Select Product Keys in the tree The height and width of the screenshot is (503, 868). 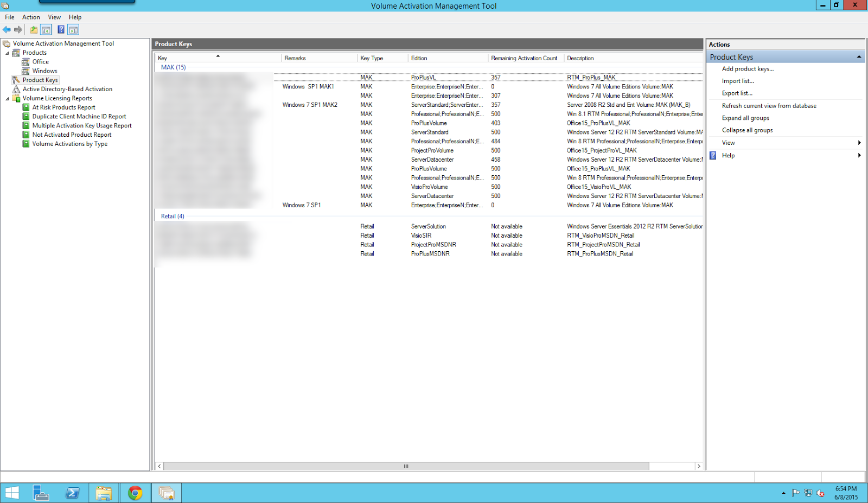(x=40, y=80)
